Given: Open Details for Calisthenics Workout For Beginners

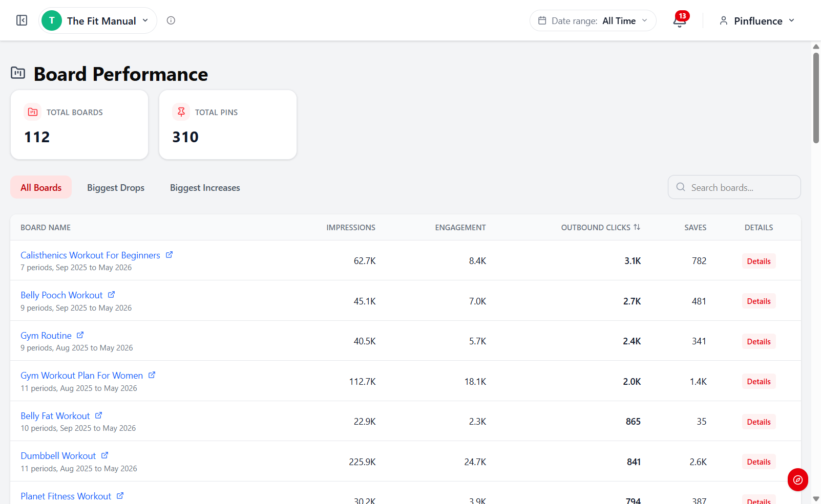Looking at the screenshot, I should pyautogui.click(x=759, y=261).
